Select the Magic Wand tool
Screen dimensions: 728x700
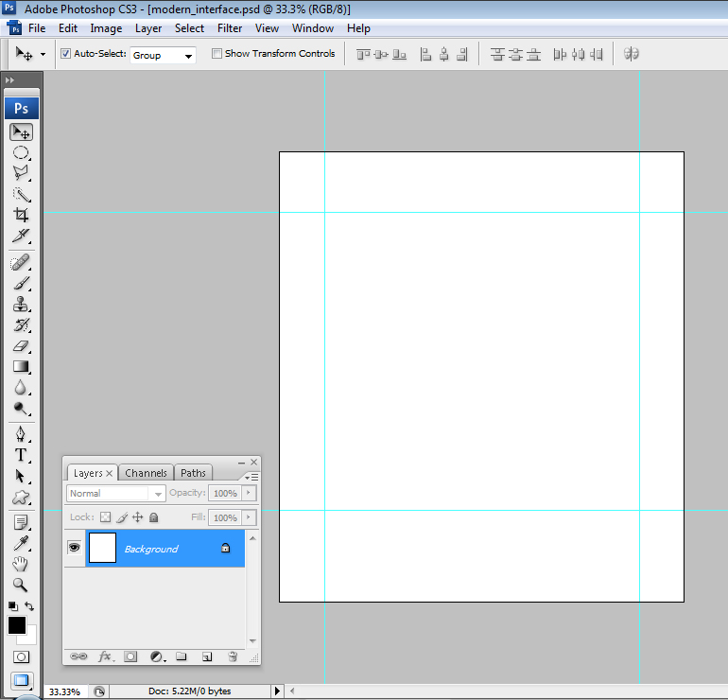pyautogui.click(x=21, y=194)
